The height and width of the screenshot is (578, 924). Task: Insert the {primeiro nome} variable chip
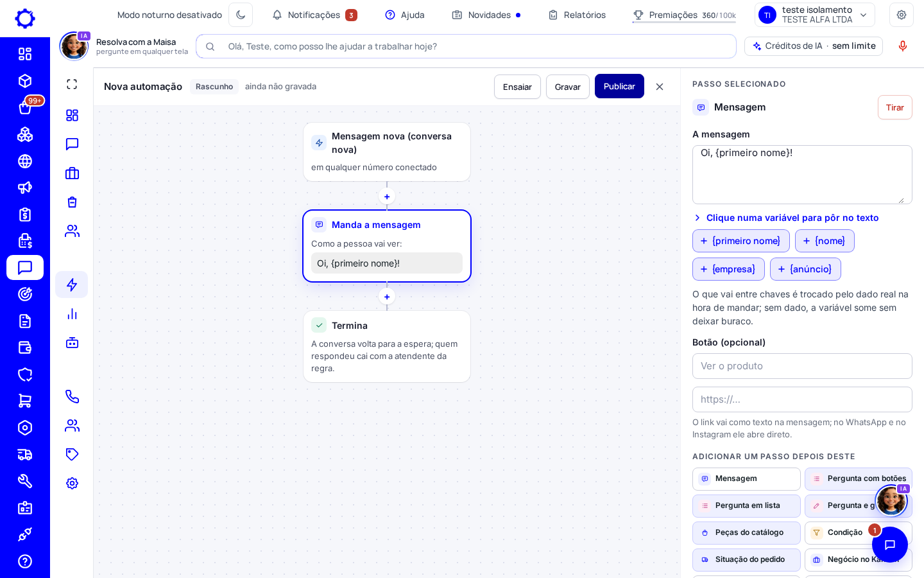tap(741, 241)
